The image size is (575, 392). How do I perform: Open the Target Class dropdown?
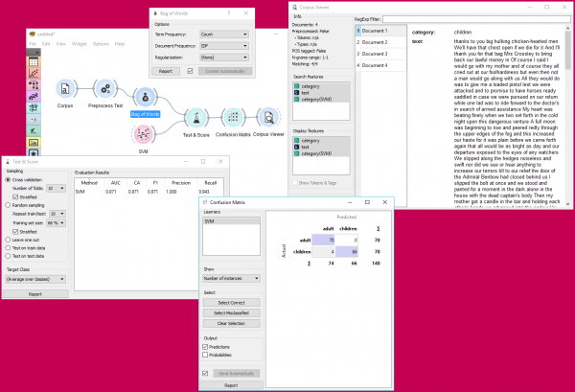(35, 279)
